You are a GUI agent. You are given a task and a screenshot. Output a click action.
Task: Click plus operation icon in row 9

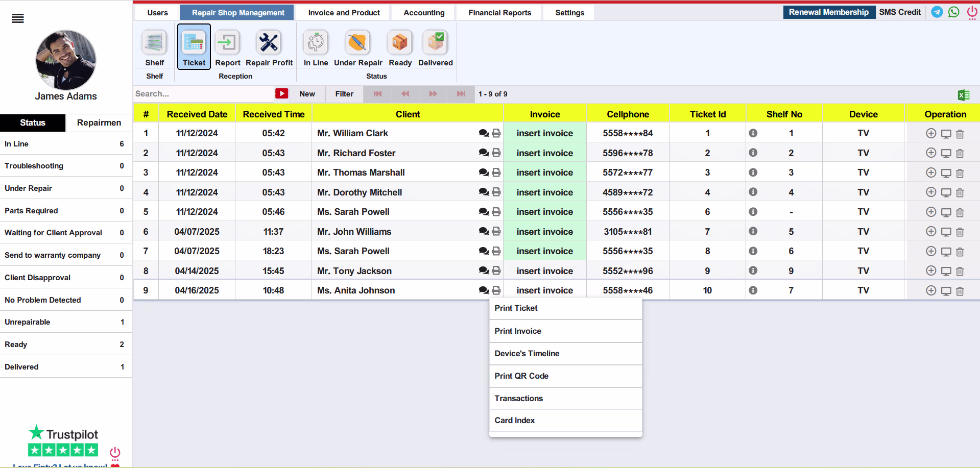tap(931, 290)
